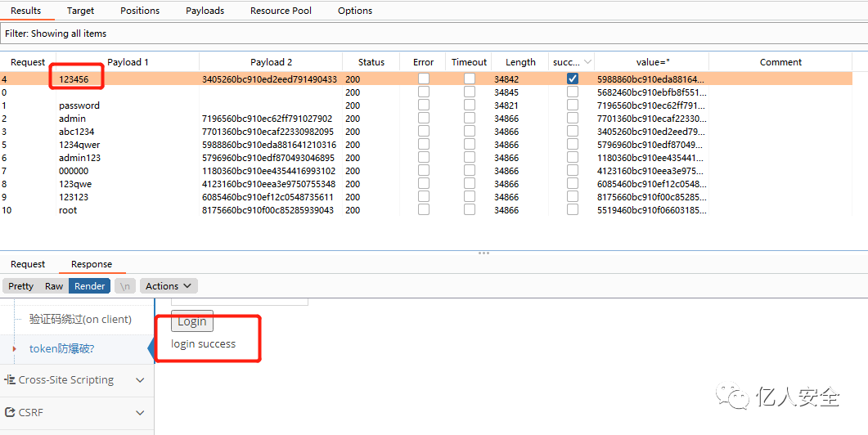
Task: Click token 3405260bc910ed2eed791490433
Action: tap(270, 79)
